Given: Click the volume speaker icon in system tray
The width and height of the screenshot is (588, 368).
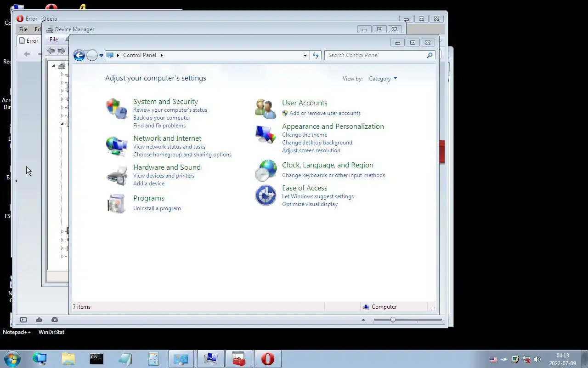Looking at the screenshot, I should pos(537,359).
